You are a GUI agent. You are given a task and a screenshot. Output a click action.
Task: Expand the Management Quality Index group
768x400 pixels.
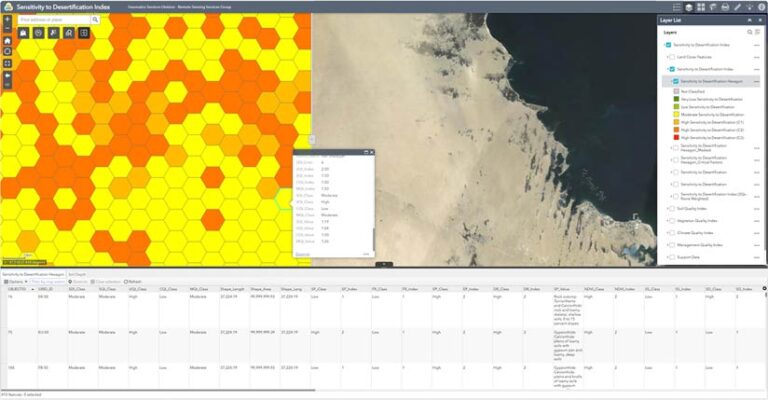667,245
